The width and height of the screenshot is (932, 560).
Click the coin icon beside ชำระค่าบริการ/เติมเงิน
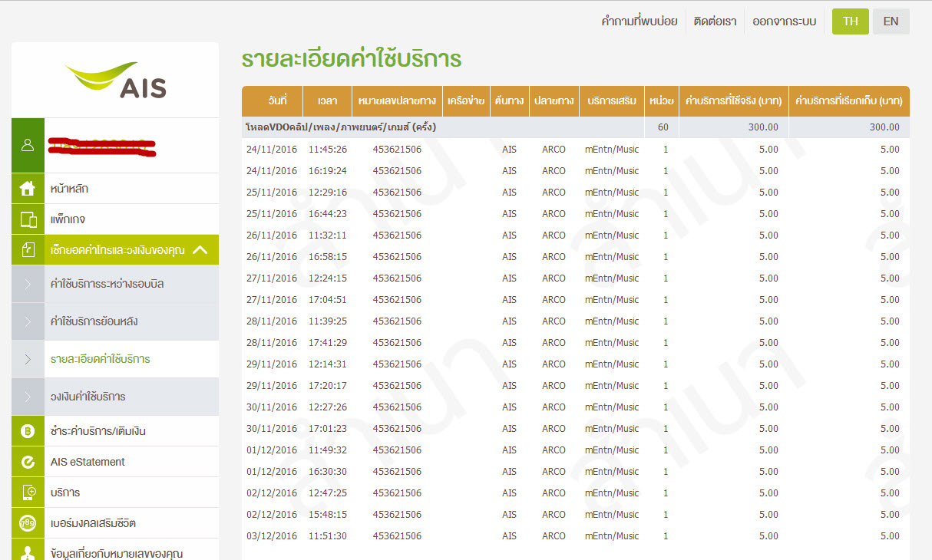tap(28, 431)
